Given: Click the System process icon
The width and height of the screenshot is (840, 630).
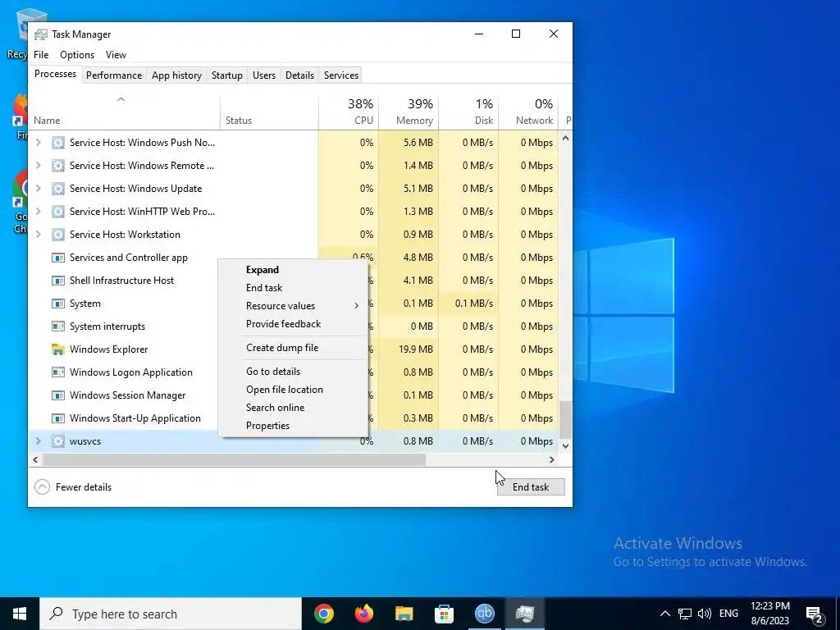Looking at the screenshot, I should (x=58, y=304).
